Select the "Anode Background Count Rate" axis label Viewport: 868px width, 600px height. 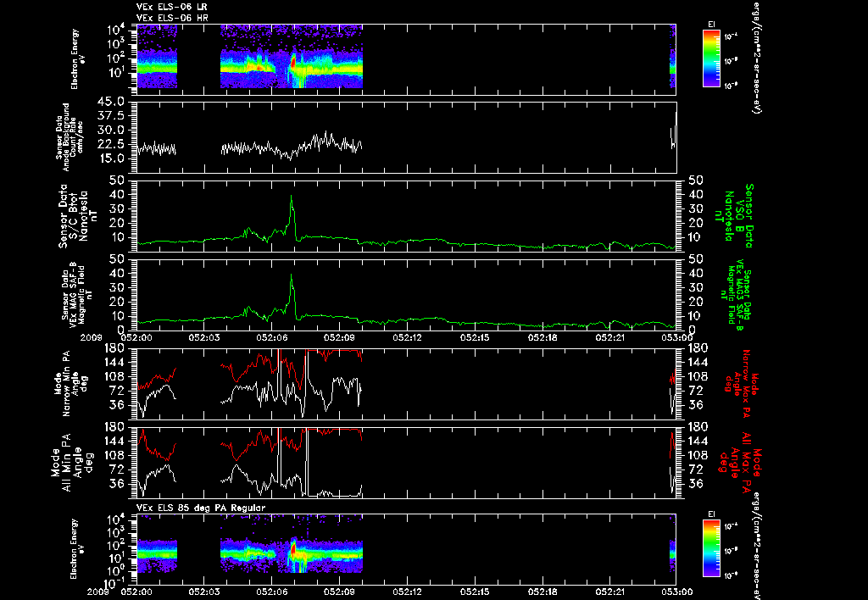click(70, 136)
